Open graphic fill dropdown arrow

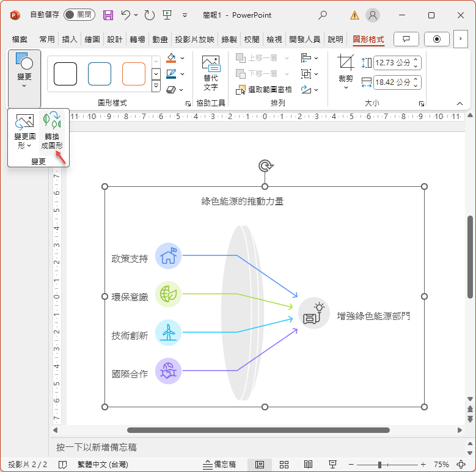tap(183, 58)
